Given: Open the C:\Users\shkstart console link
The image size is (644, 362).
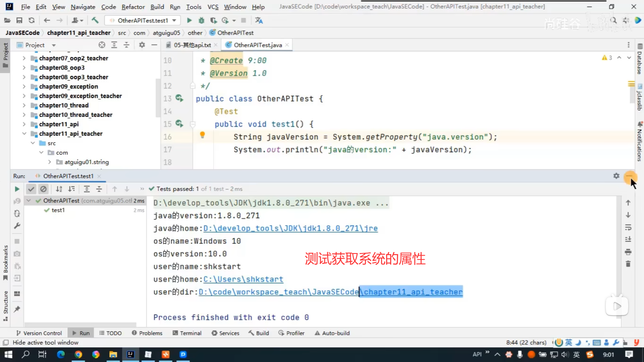Looking at the screenshot, I should 243,279.
